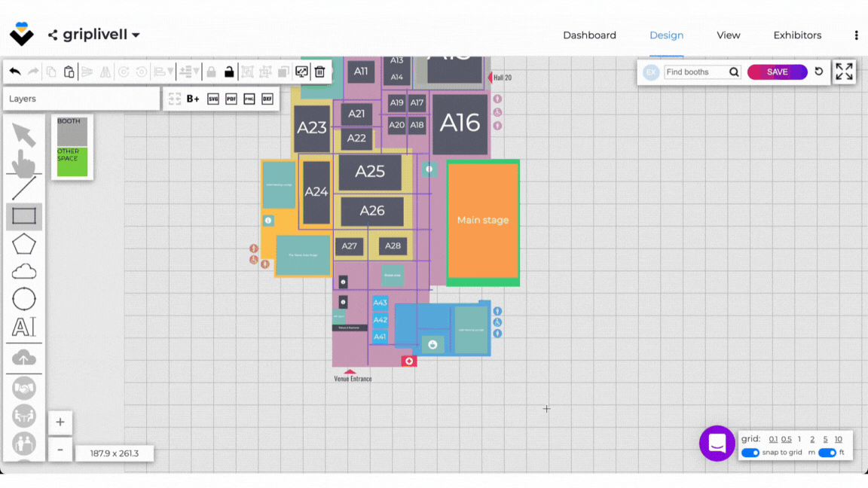Select the cloud shape tool

(24, 271)
